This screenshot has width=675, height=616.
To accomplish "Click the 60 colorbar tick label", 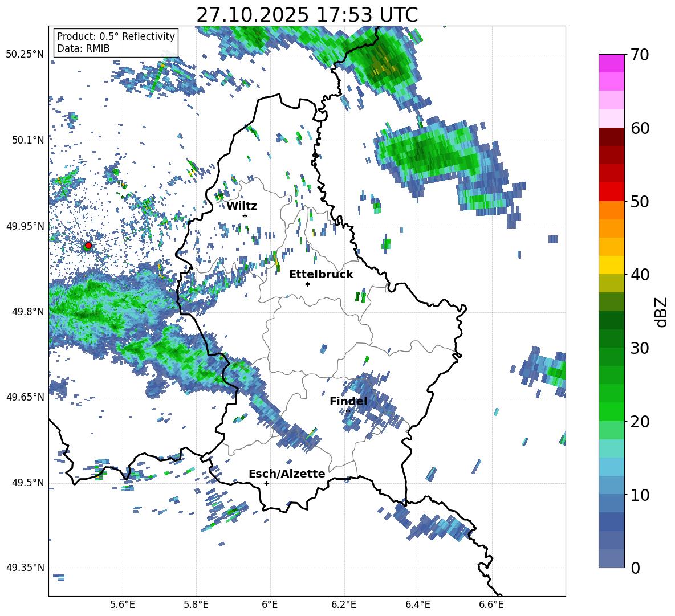I will click(x=640, y=128).
